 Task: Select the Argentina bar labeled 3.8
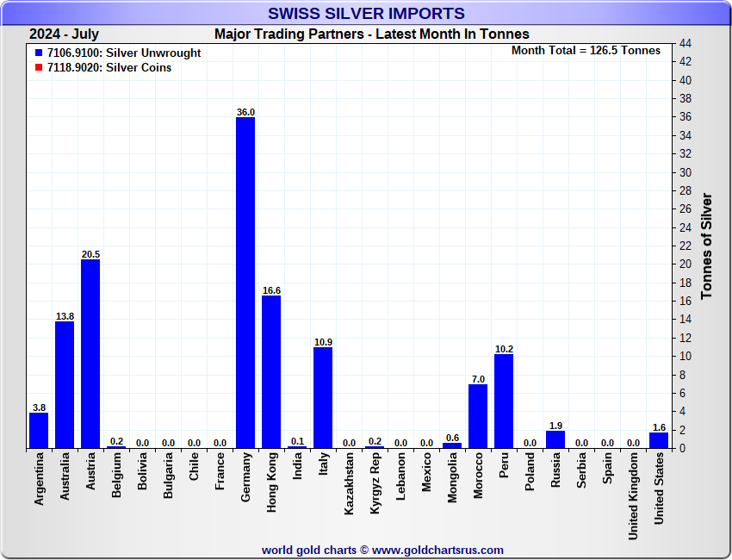click(39, 431)
